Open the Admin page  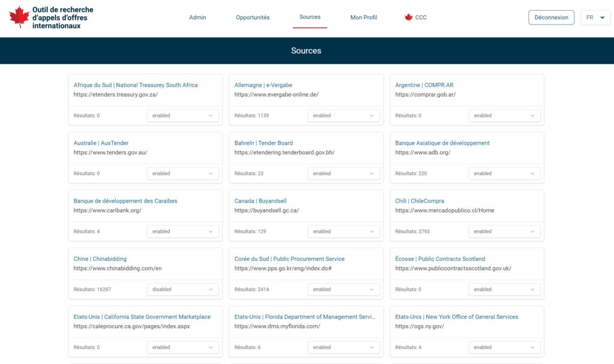197,17
